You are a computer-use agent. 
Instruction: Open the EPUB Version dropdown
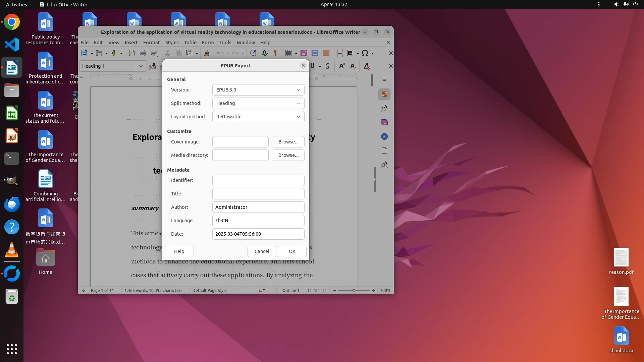pos(258,90)
